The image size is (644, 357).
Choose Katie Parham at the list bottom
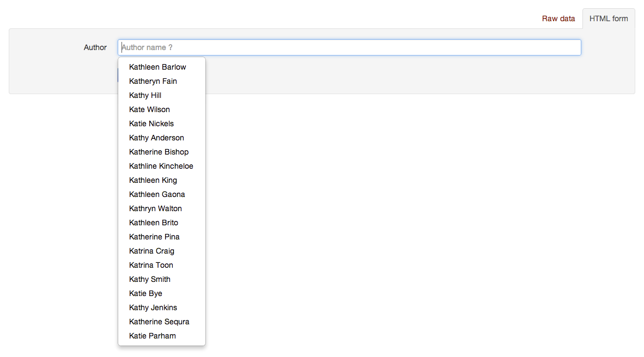pos(153,336)
